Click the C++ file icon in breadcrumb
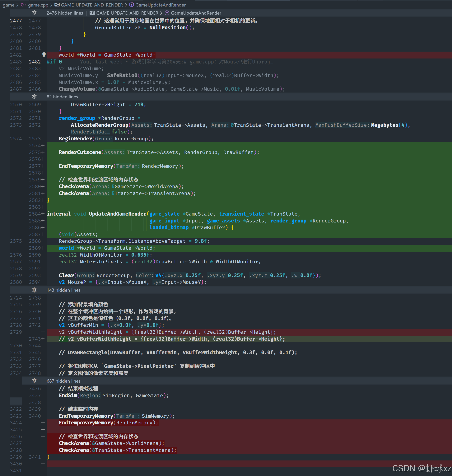The height and width of the screenshot is (476, 452). 23,5
